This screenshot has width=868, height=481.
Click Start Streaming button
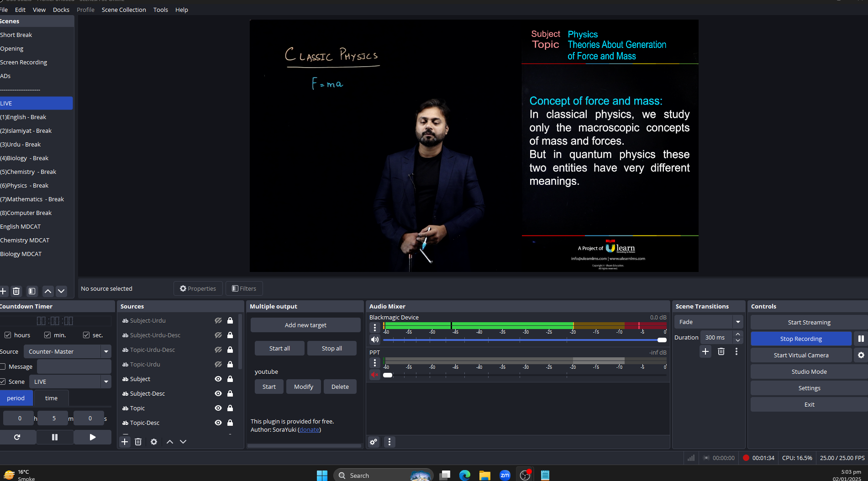(809, 322)
